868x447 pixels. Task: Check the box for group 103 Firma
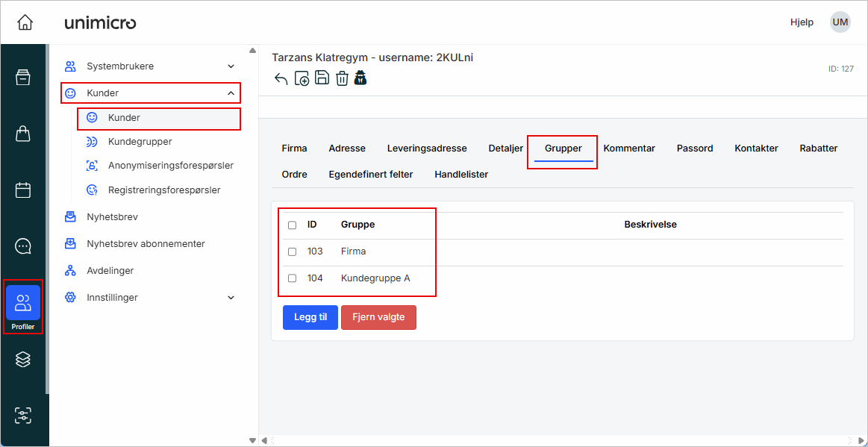click(293, 251)
